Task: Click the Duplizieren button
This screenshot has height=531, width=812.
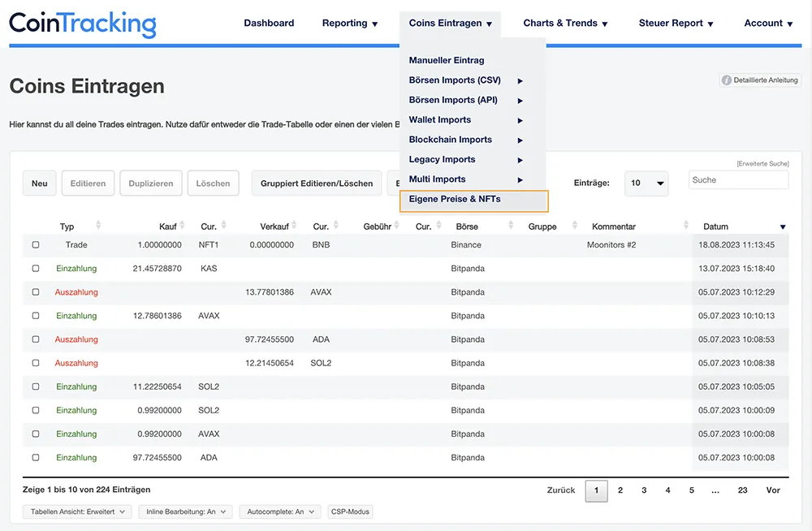Action: coord(151,183)
